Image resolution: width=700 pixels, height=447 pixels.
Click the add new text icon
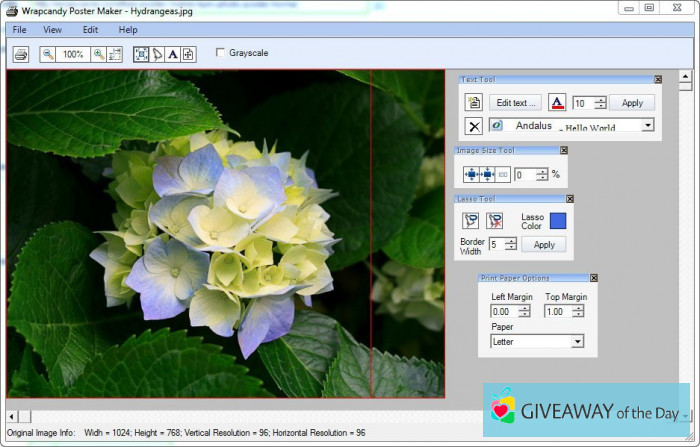(x=474, y=102)
